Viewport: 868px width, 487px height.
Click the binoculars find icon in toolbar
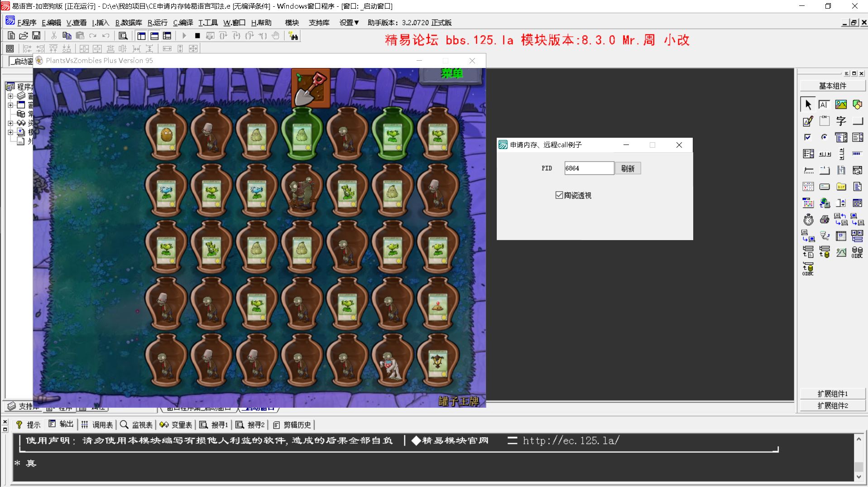[293, 36]
